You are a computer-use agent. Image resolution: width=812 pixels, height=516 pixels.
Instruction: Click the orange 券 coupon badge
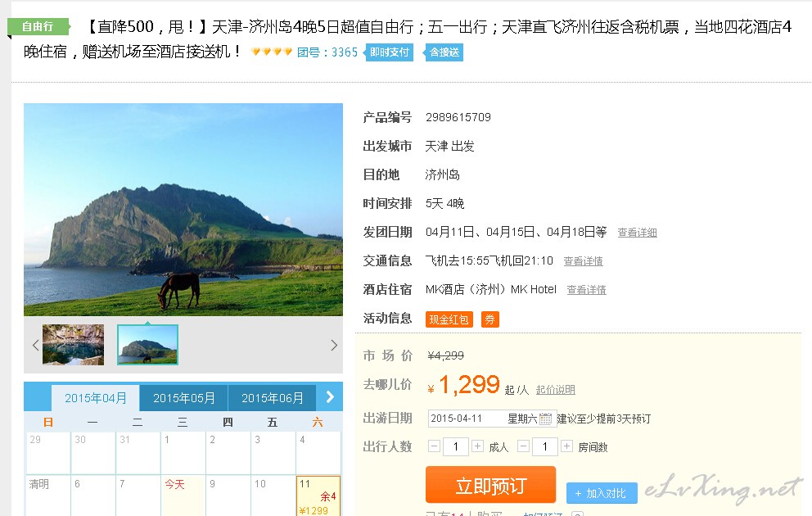click(x=489, y=319)
